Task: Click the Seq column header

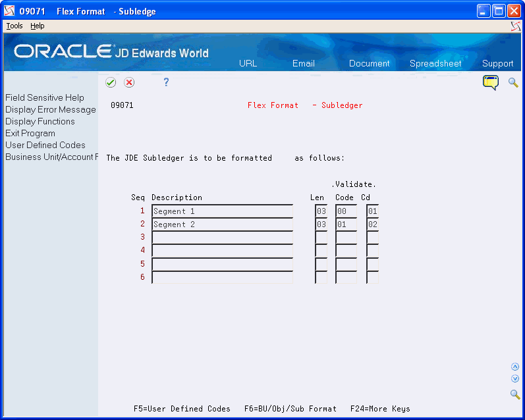Action: click(138, 197)
